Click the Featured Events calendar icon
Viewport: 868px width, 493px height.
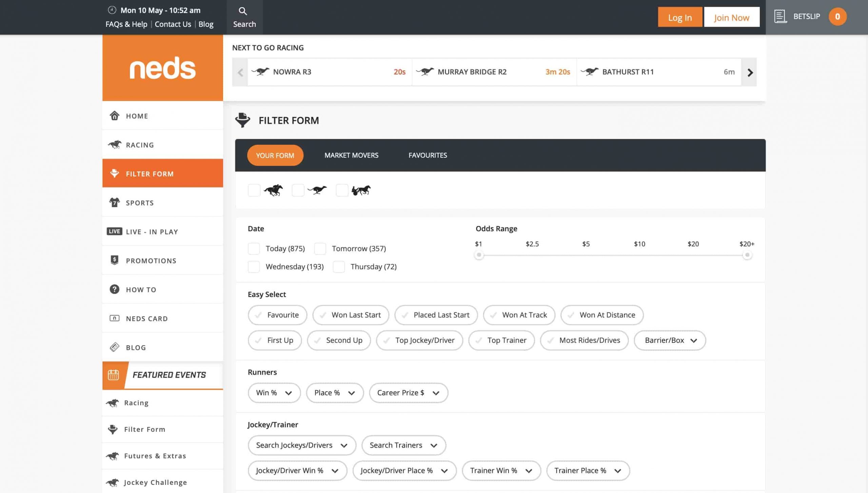[x=113, y=375]
